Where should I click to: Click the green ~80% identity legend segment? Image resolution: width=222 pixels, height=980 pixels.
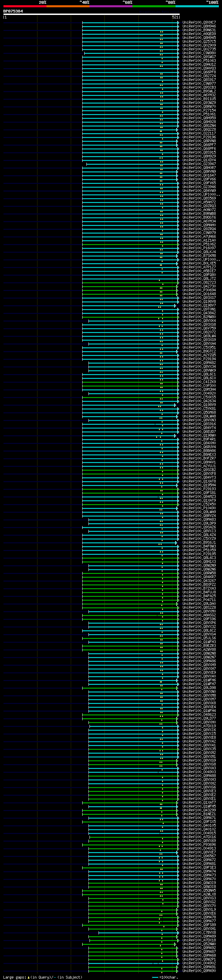154,6
